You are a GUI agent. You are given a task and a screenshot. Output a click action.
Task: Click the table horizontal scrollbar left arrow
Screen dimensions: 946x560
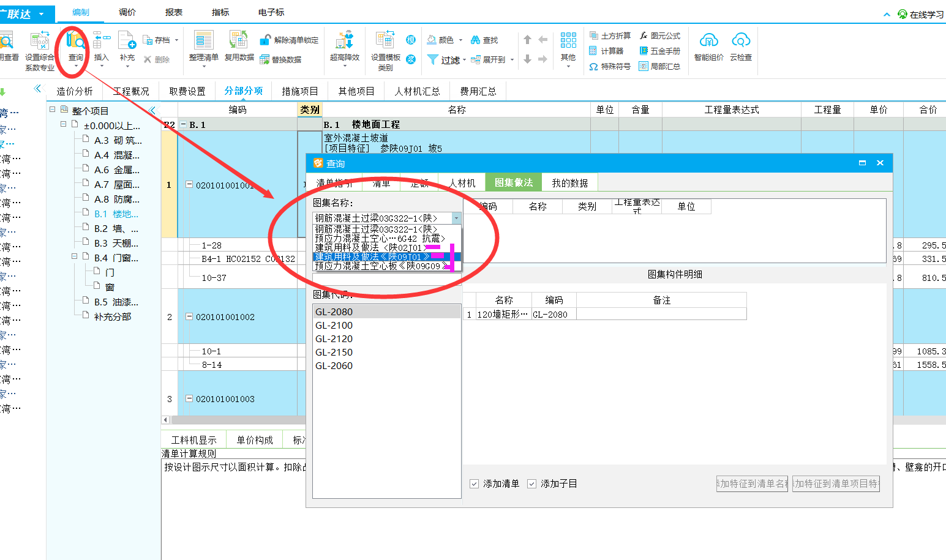165,420
